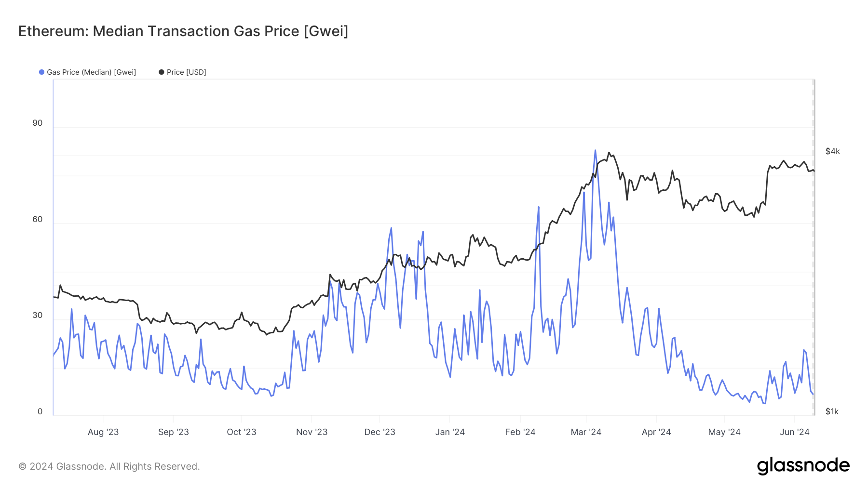Toggle the Price [USD] legend label
This screenshot has height=488, width=868.
point(186,72)
